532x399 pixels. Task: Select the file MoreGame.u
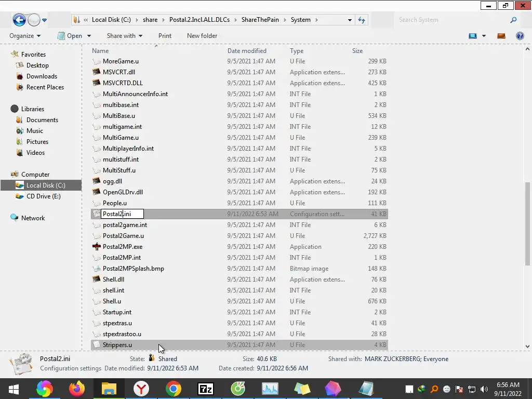(121, 61)
